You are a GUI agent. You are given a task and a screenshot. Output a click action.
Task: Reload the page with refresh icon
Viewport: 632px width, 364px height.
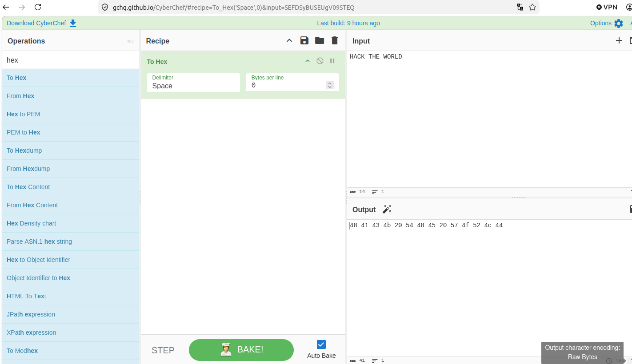pyautogui.click(x=38, y=7)
